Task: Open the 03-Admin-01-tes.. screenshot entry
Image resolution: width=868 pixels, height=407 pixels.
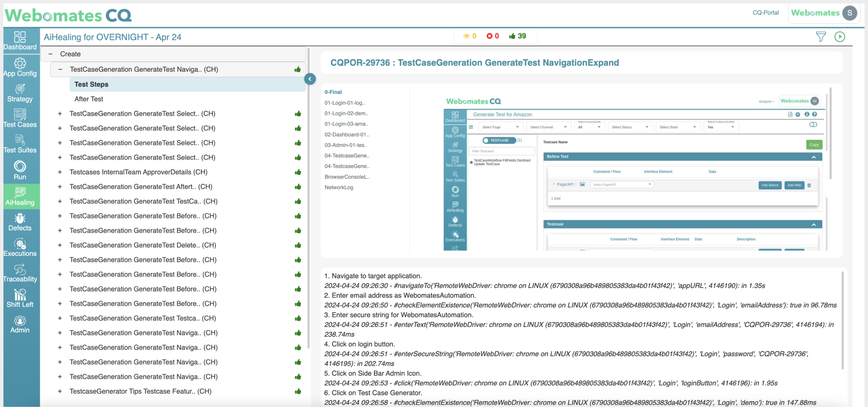Action: (x=346, y=145)
